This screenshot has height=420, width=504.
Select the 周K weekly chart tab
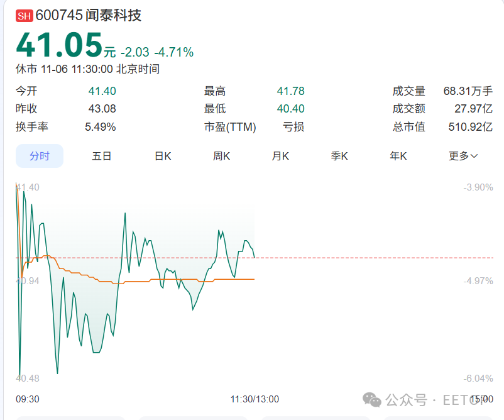click(x=221, y=156)
